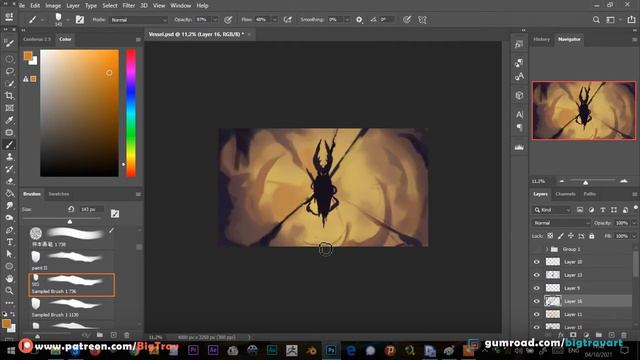Open the Filter menu
Screen dimensions: 640x360
tap(129, 6)
